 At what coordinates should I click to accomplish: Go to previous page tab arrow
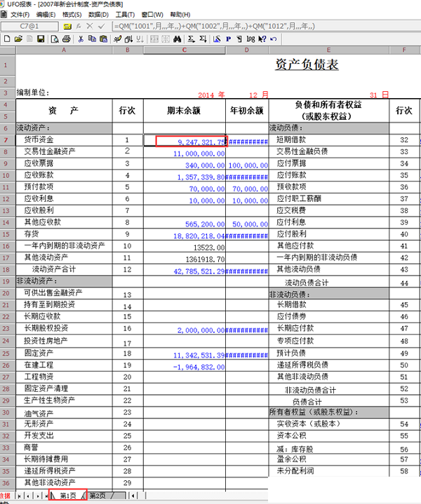click(x=28, y=496)
